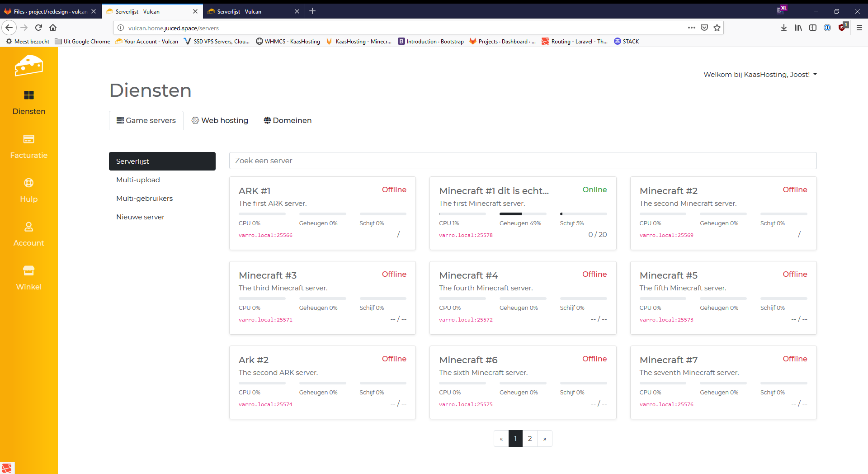This screenshot has width=868, height=474.
Task: Go to pagination page 2
Action: (x=530, y=439)
